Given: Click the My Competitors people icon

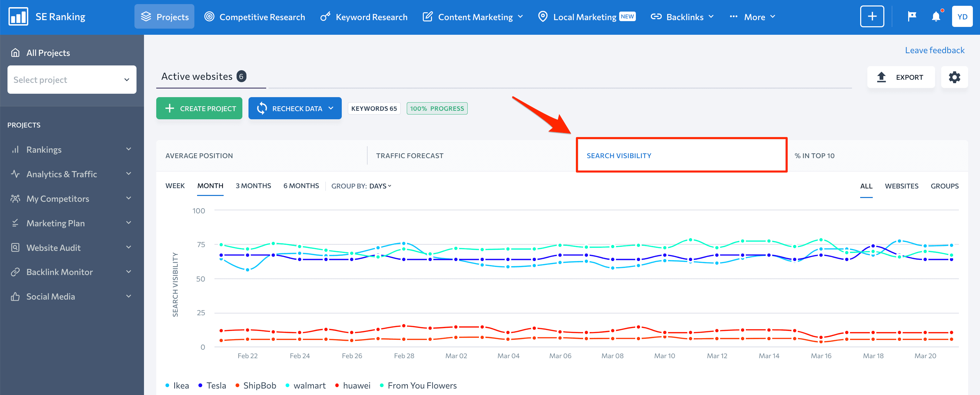Looking at the screenshot, I should tap(15, 198).
